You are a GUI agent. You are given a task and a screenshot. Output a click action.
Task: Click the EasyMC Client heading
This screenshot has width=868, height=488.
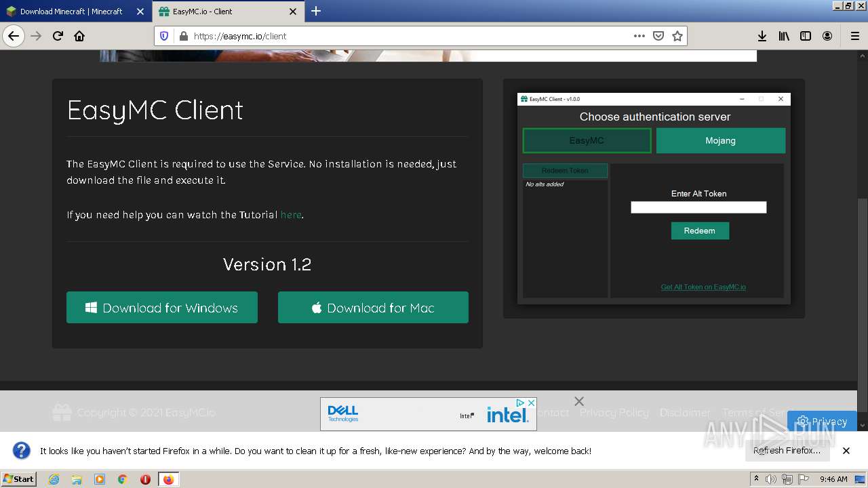click(155, 110)
